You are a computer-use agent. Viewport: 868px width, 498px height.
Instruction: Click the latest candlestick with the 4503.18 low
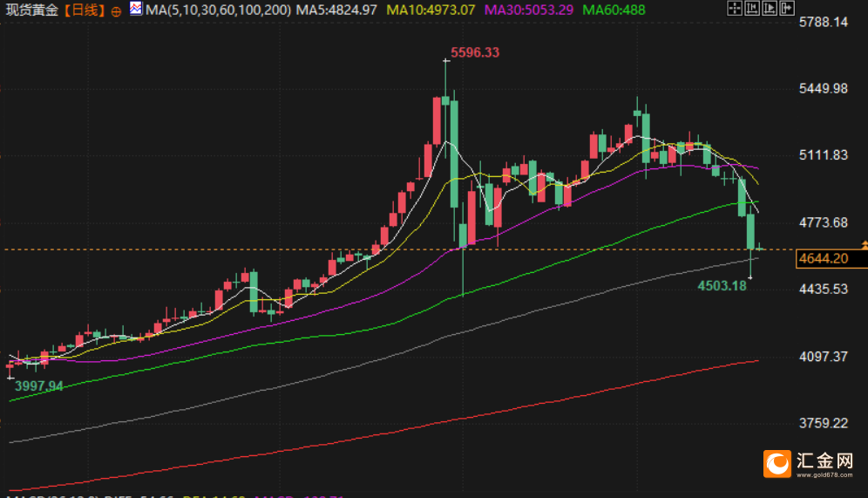click(750, 233)
